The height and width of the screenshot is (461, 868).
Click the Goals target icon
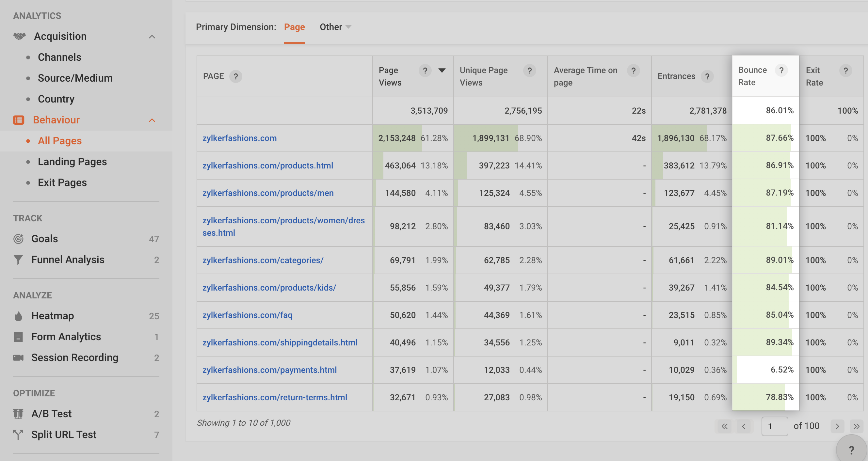click(19, 239)
